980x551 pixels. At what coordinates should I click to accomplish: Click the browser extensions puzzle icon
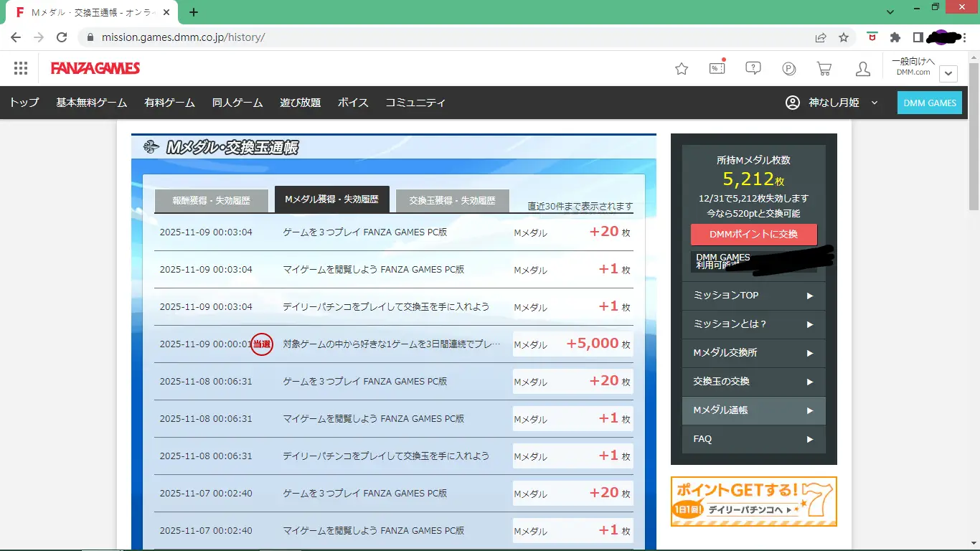pos(895,37)
